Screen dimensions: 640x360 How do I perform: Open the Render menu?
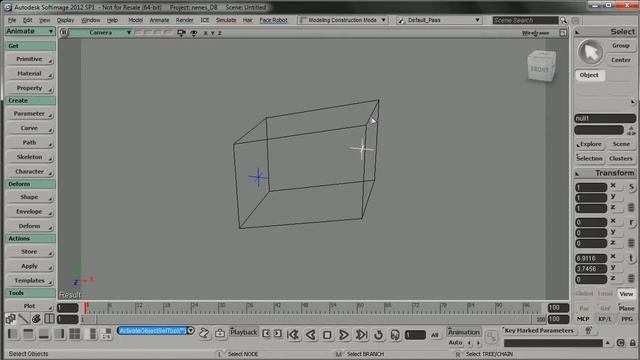coord(184,20)
